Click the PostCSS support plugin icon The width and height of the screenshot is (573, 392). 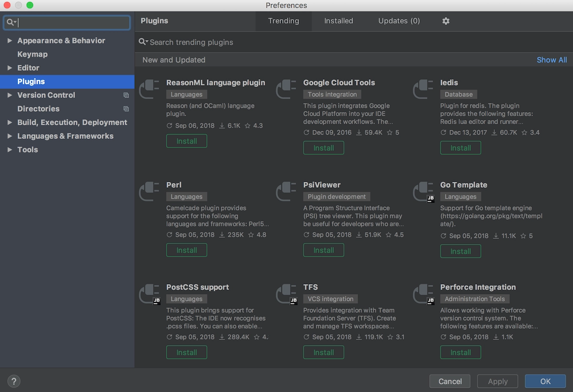(x=149, y=294)
